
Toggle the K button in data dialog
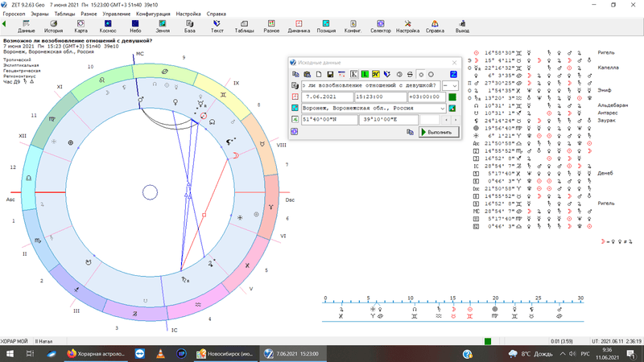[354, 74]
